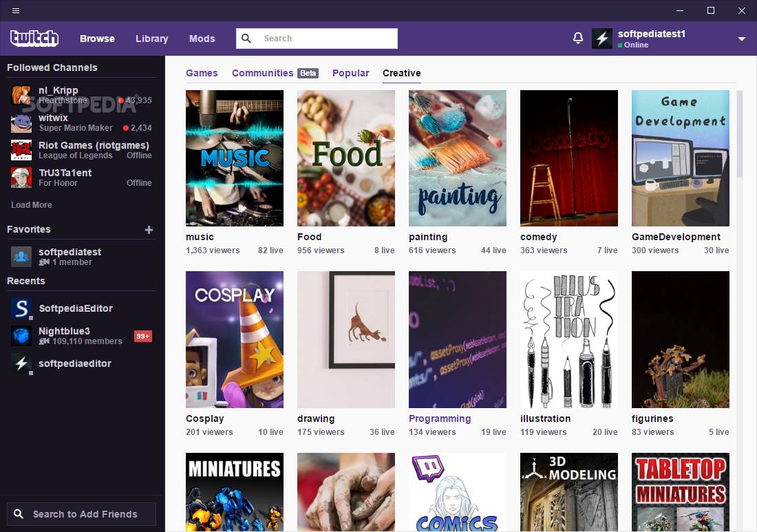Open the music category link

click(x=200, y=237)
